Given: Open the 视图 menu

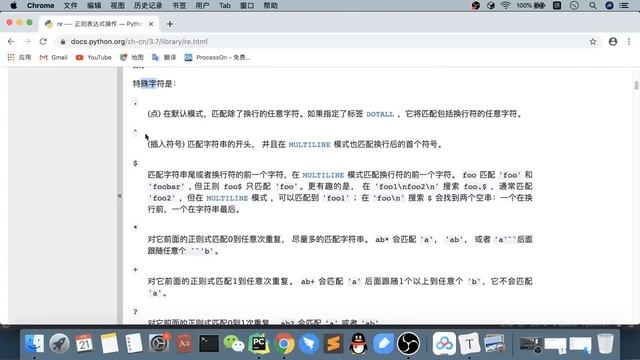Looking at the screenshot, I should pos(118,6).
